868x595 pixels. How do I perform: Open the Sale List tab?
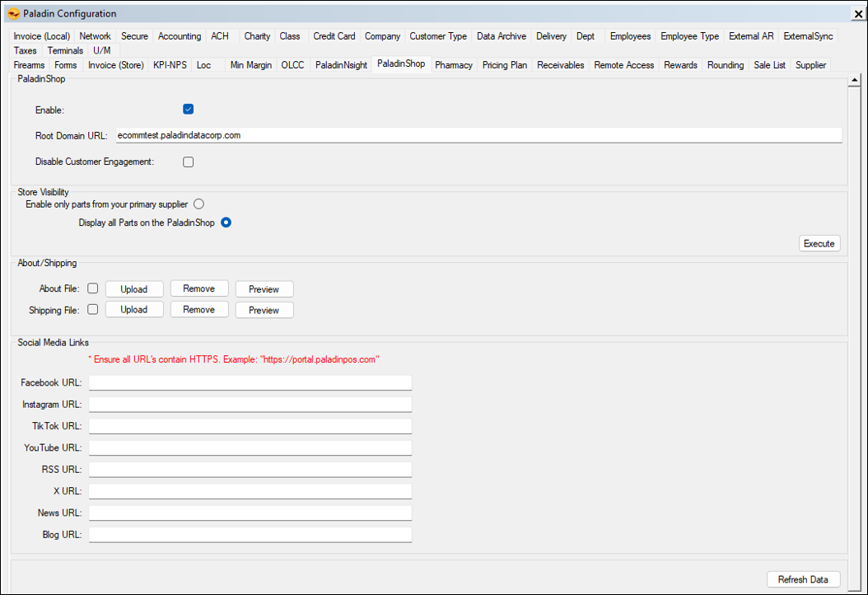coord(769,65)
